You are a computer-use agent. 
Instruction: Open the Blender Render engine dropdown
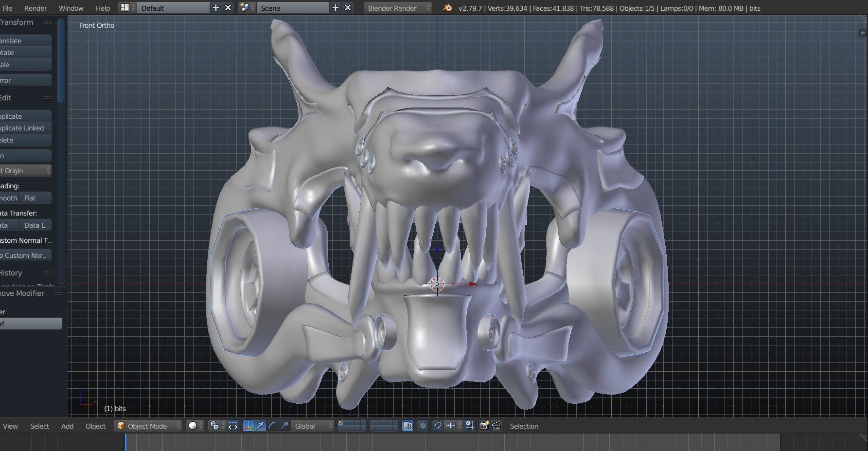click(x=397, y=8)
